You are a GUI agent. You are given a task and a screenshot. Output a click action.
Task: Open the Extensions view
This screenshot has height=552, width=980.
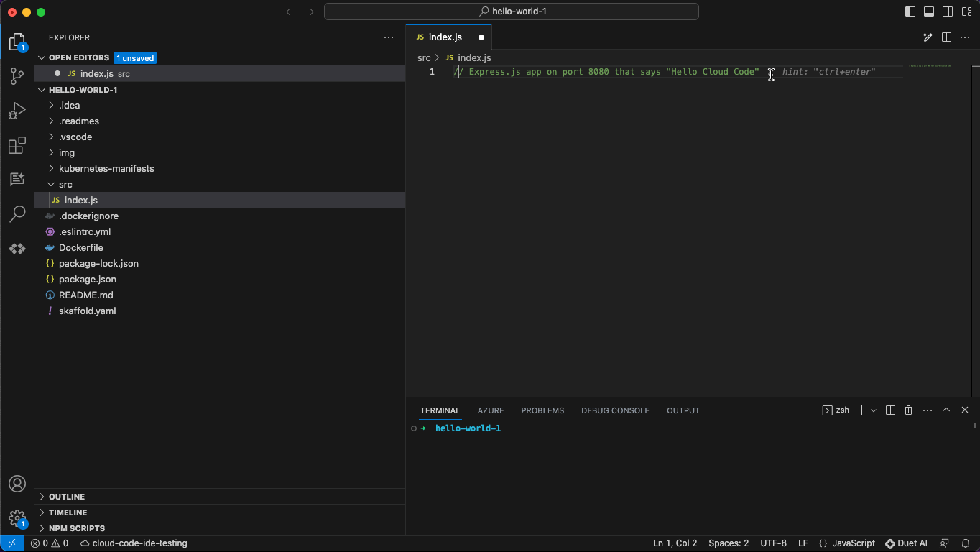[17, 145]
